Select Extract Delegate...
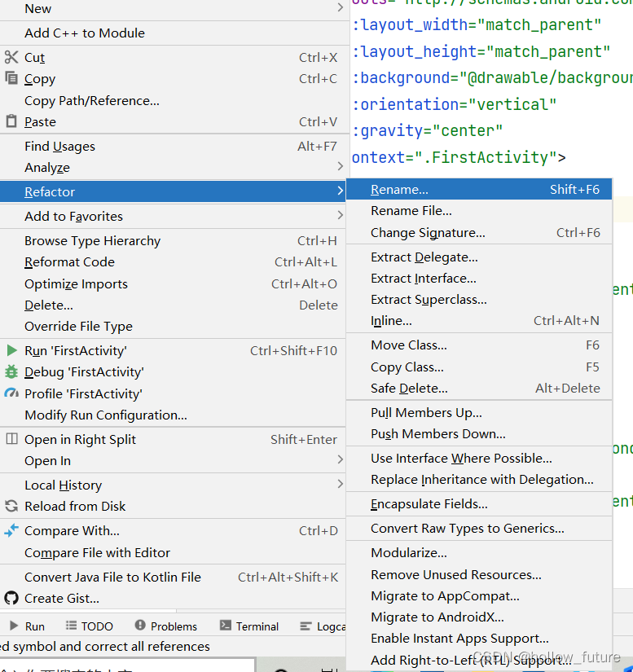The width and height of the screenshot is (633, 672). click(x=479, y=257)
